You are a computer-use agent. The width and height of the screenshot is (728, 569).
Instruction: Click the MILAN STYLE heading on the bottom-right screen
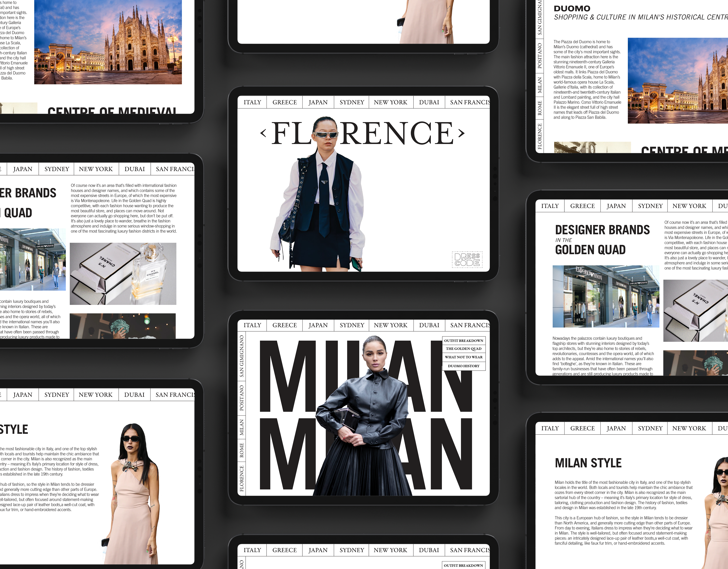(x=588, y=463)
